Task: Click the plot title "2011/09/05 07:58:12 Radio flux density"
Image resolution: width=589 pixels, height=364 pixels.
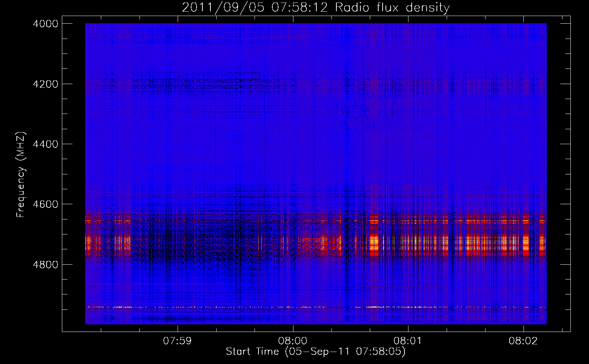Action: click(x=316, y=8)
